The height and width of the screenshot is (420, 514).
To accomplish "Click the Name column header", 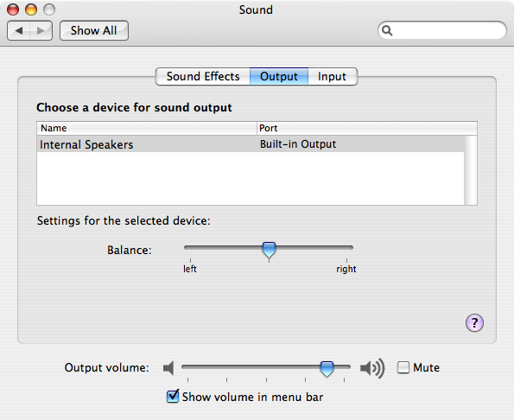I will pyautogui.click(x=147, y=128).
